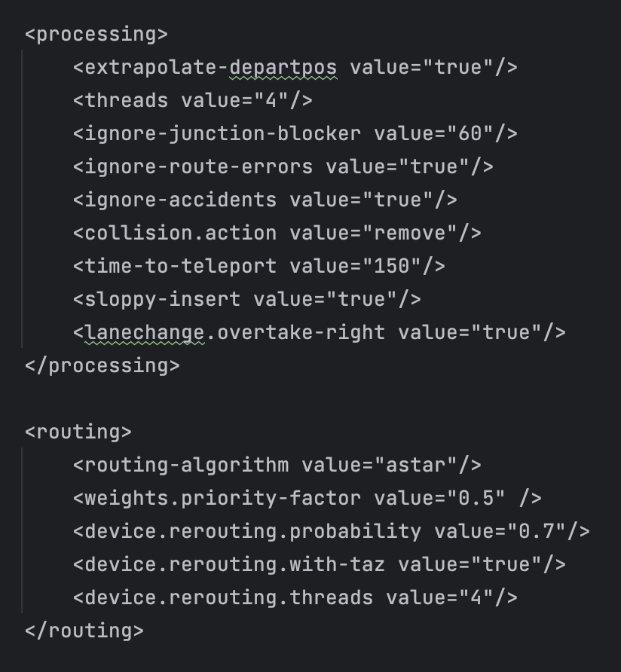Click the threads value "4" in processing
Image resolution: width=621 pixels, height=672 pixels.
(x=271, y=100)
